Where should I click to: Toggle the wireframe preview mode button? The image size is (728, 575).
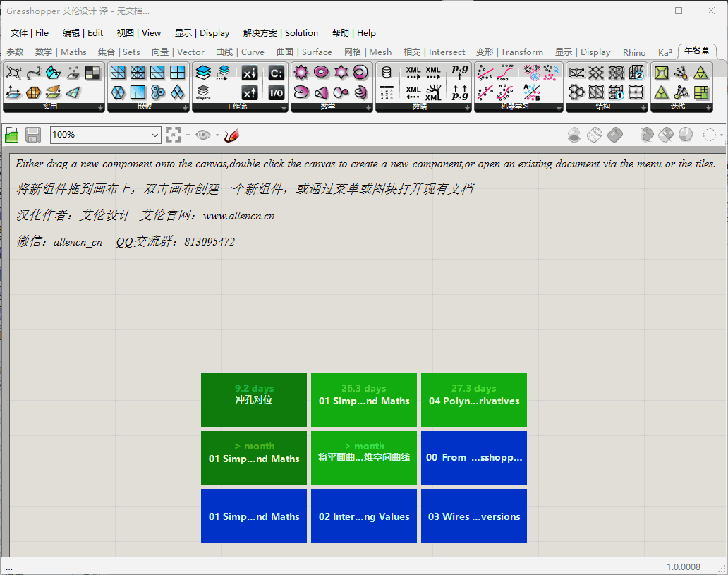coord(595,135)
